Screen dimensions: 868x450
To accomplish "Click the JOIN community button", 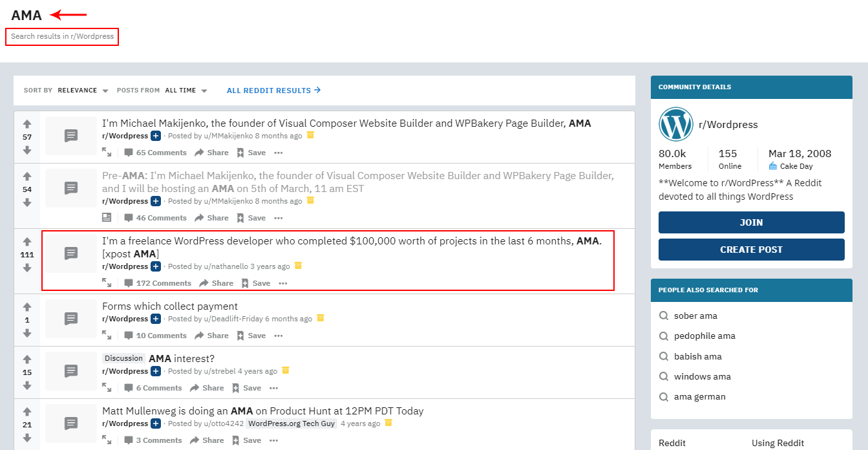I will coord(751,222).
